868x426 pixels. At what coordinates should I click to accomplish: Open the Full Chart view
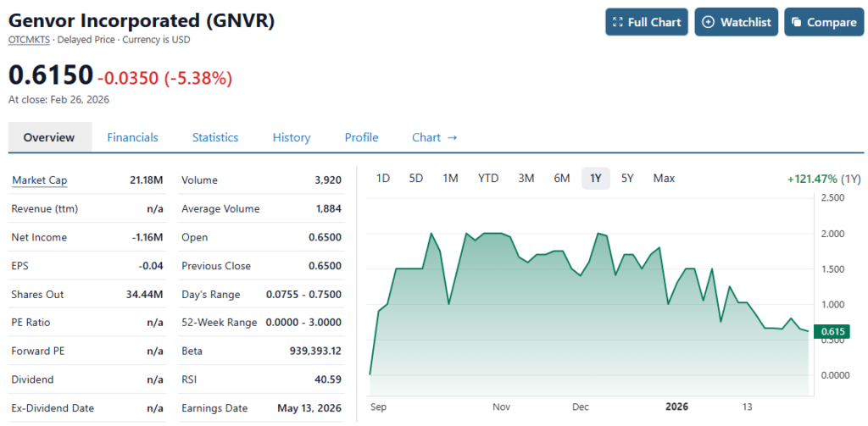tap(646, 22)
